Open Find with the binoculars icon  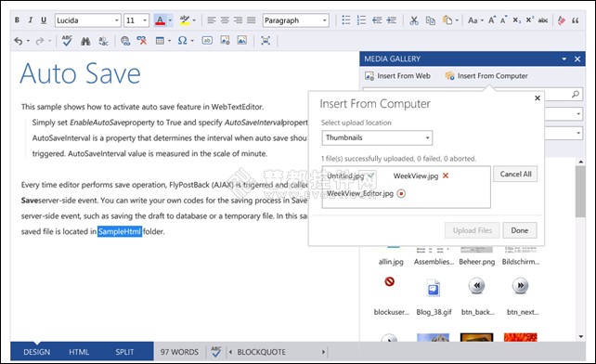pyautogui.click(x=85, y=40)
